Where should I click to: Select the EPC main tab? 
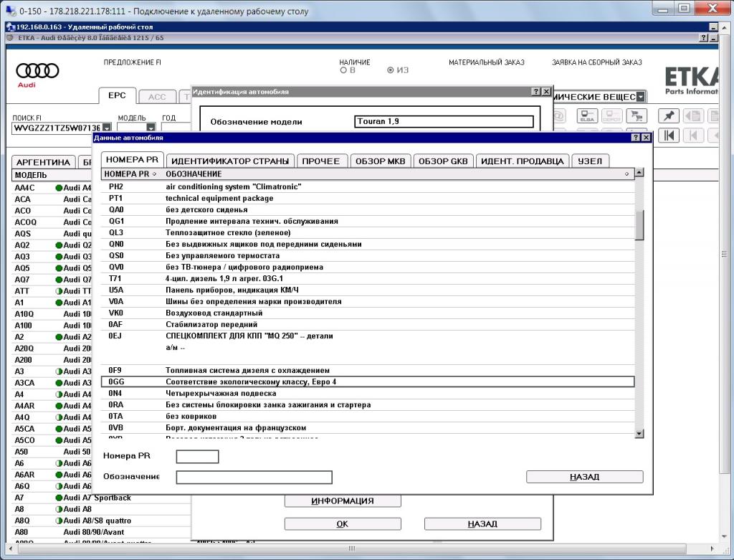[117, 95]
